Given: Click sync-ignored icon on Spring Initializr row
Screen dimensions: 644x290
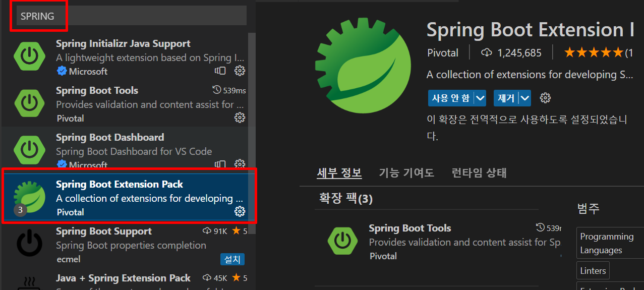Looking at the screenshot, I should (220, 71).
